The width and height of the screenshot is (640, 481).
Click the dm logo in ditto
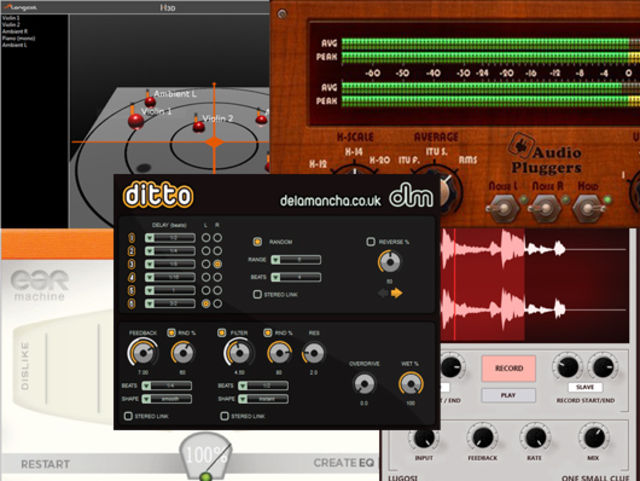click(x=411, y=195)
